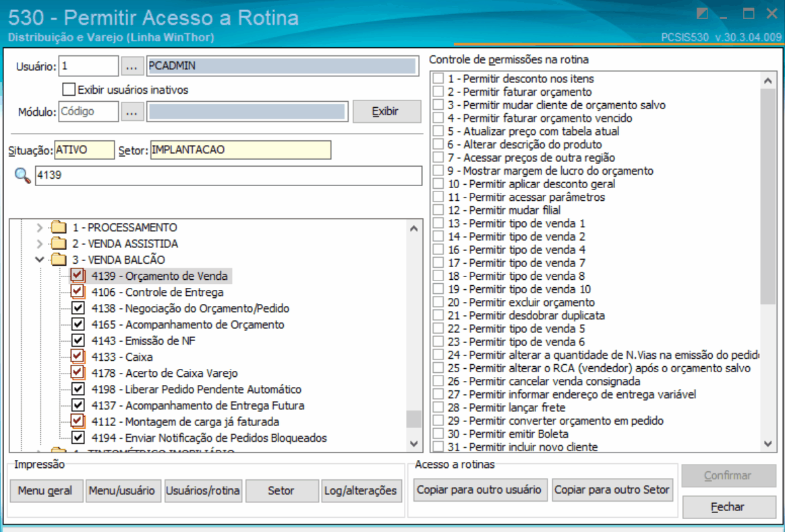Click routine tree scrollbar up arrow
Viewport: 785px width, 532px height.
[413, 228]
